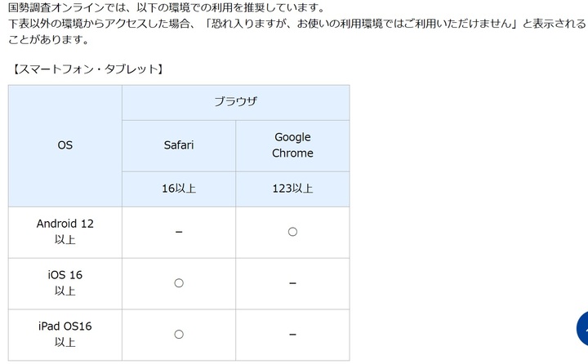Image resolution: width=588 pixels, height=364 pixels.
Task: Click the iPad OS16 以上 row label
Action: click(x=65, y=335)
